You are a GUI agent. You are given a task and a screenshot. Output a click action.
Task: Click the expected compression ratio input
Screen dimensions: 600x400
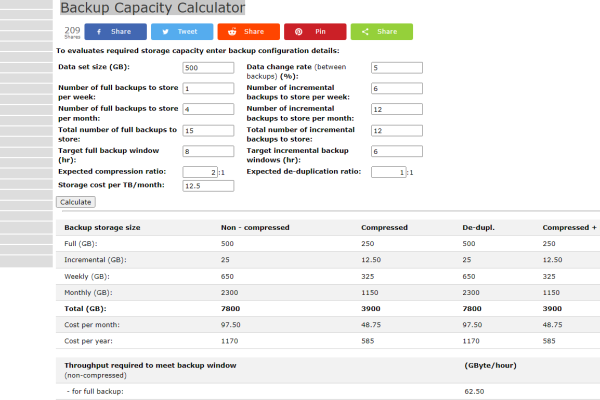[x=202, y=172]
